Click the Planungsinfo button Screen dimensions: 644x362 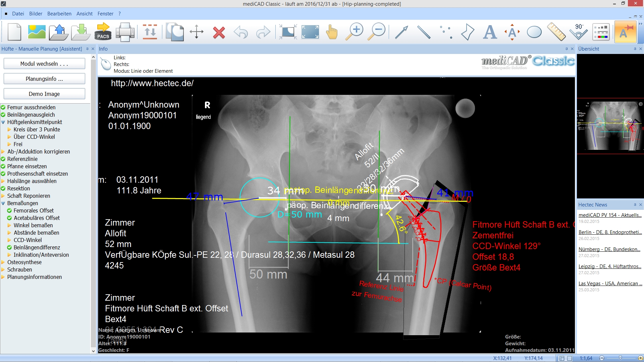coord(44,79)
